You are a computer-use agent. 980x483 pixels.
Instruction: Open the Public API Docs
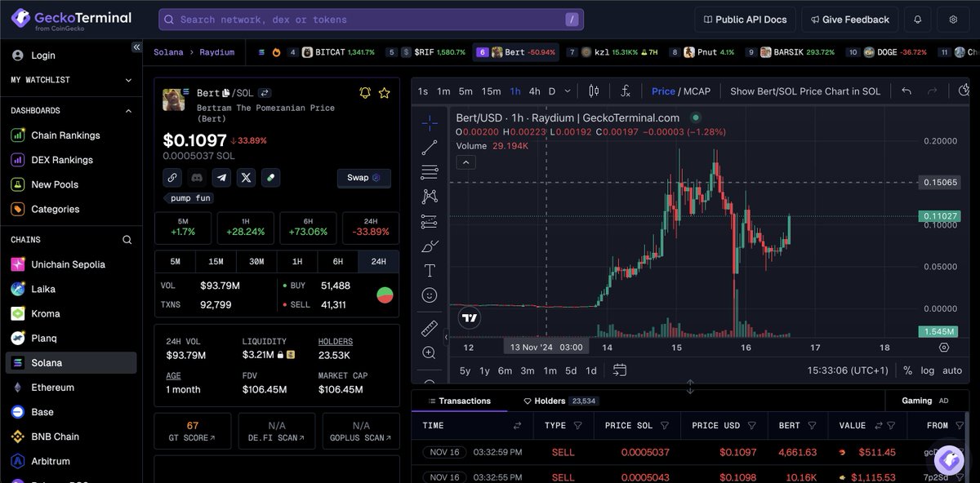point(744,20)
